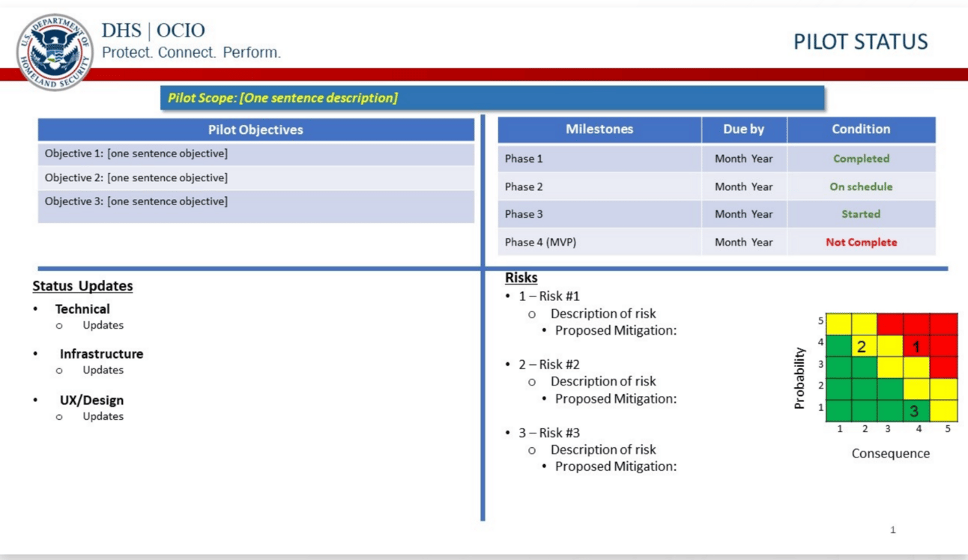Click the "Month Year" cell for Phase 3
This screenshot has height=560, width=968.
[x=744, y=214]
